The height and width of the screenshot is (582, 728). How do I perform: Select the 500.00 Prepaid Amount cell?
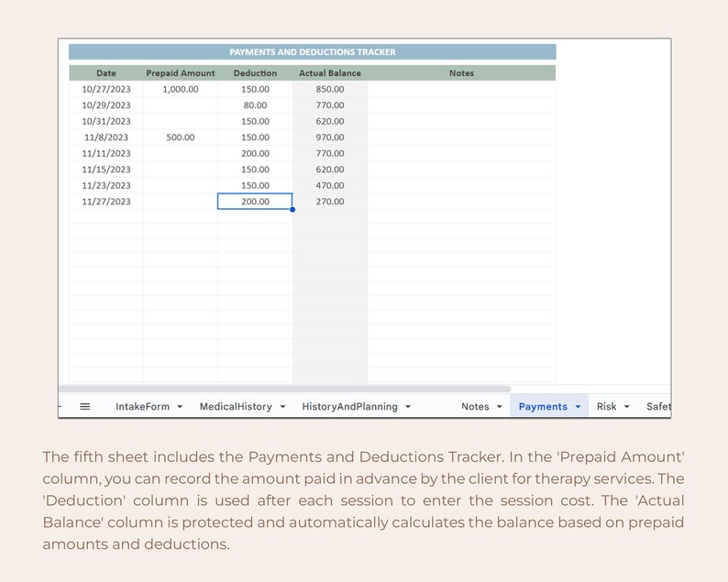[181, 137]
